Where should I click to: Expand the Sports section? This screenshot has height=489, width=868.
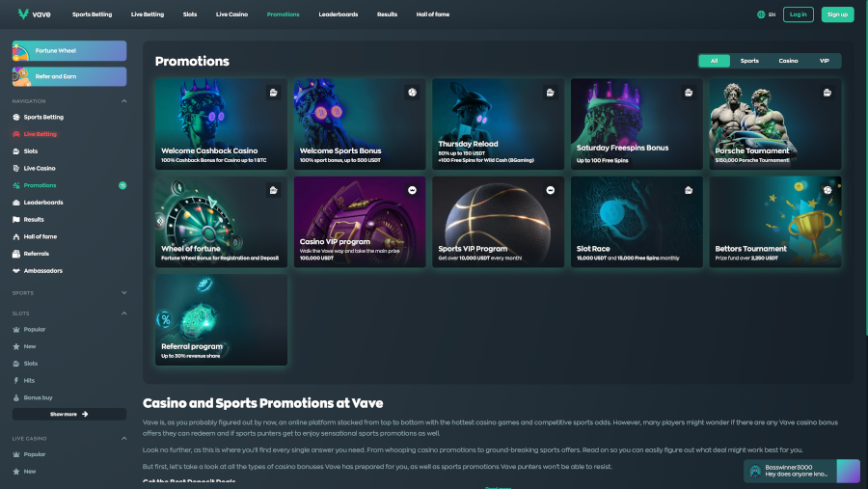tap(124, 293)
